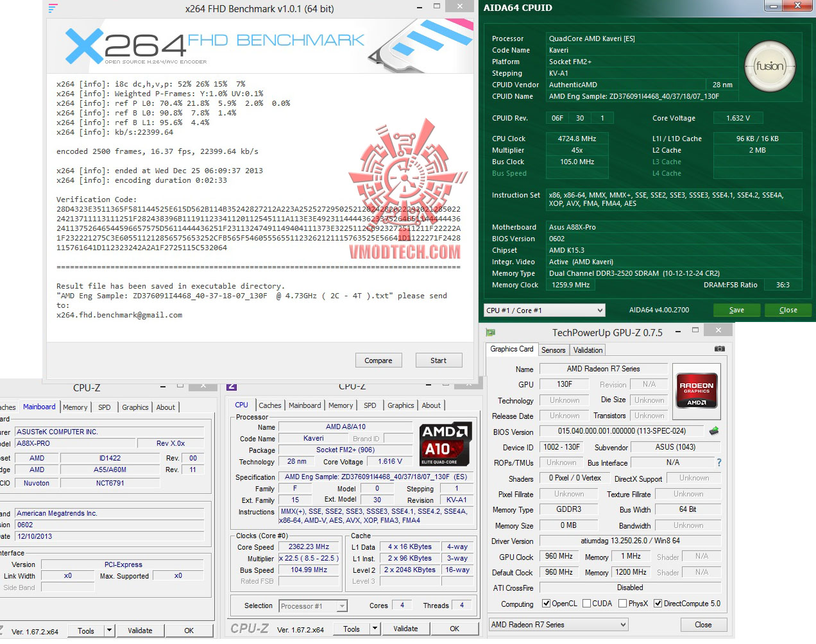Image resolution: width=816 pixels, height=644 pixels.
Task: Select the Memory tab in left CPU-Z
Action: coord(75,407)
